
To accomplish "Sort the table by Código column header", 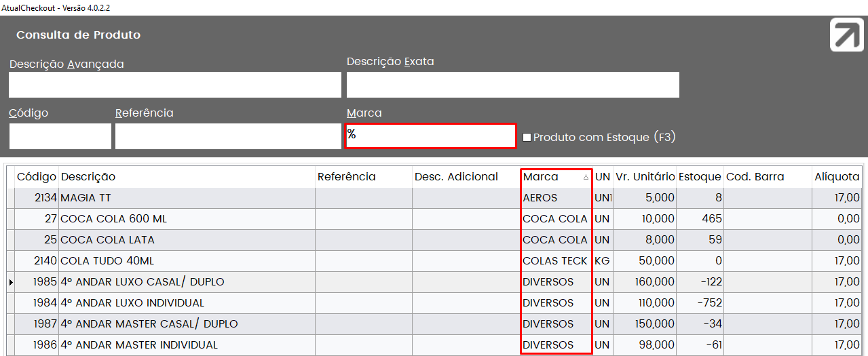I will tap(37, 177).
